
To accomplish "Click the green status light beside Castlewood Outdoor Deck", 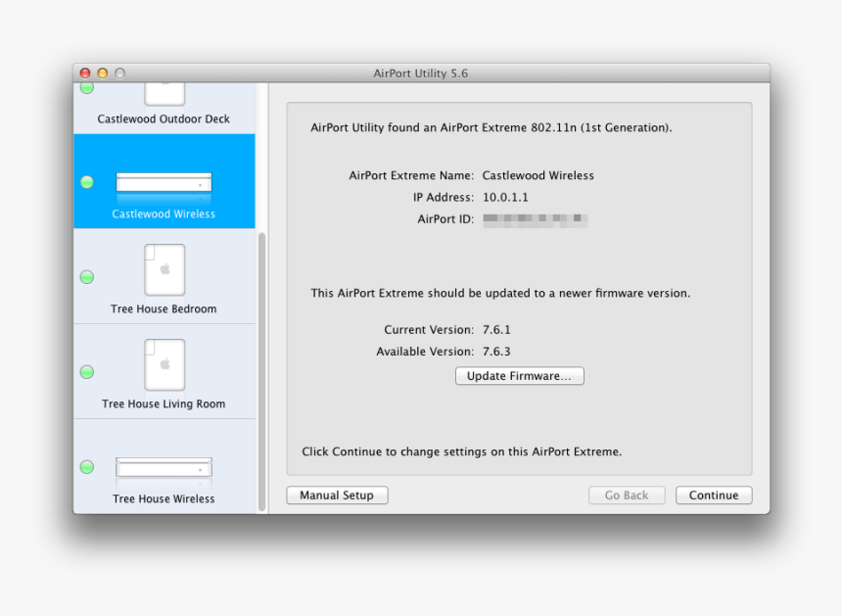I will (87, 88).
